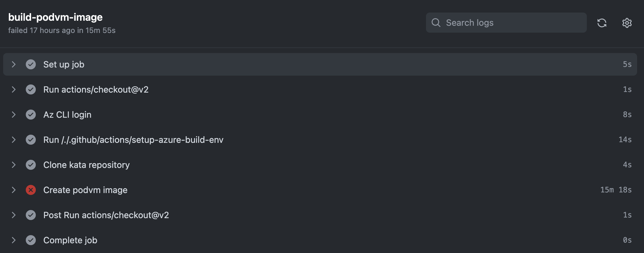Click the 15m 18s duration of Create podvm image

[616, 190]
